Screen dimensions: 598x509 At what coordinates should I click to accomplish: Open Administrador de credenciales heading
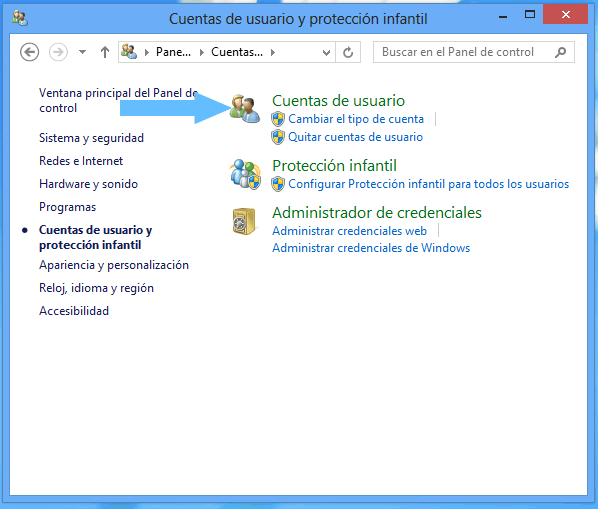tap(377, 213)
